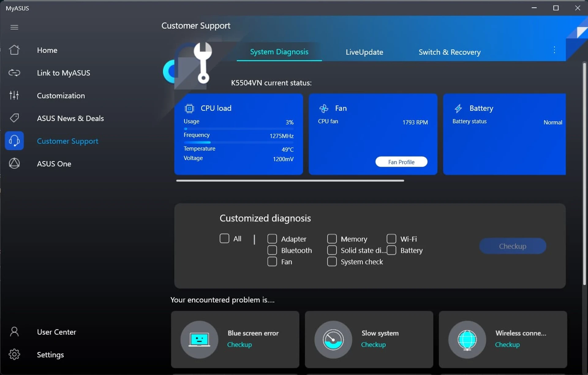Switch to the System Diagnosis tab

click(x=279, y=52)
